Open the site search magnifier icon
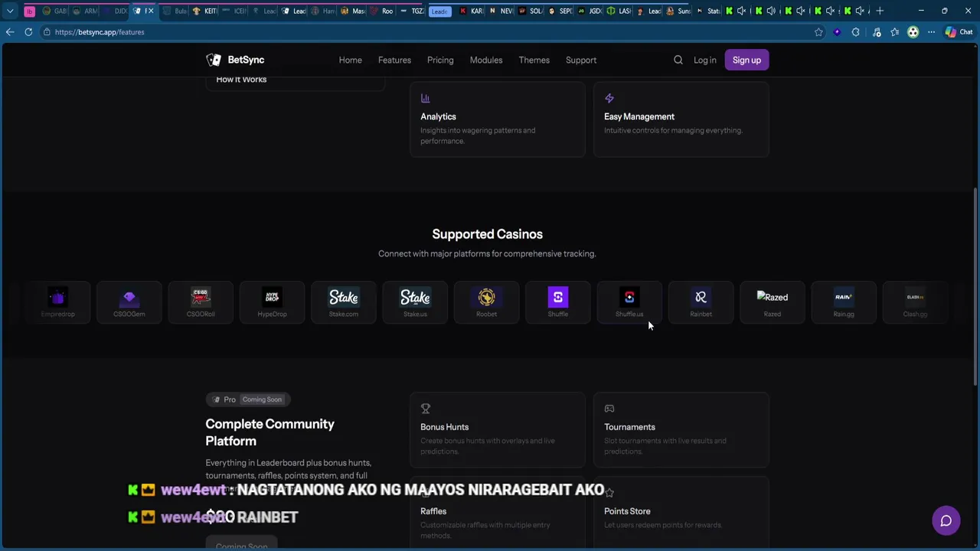 point(678,60)
